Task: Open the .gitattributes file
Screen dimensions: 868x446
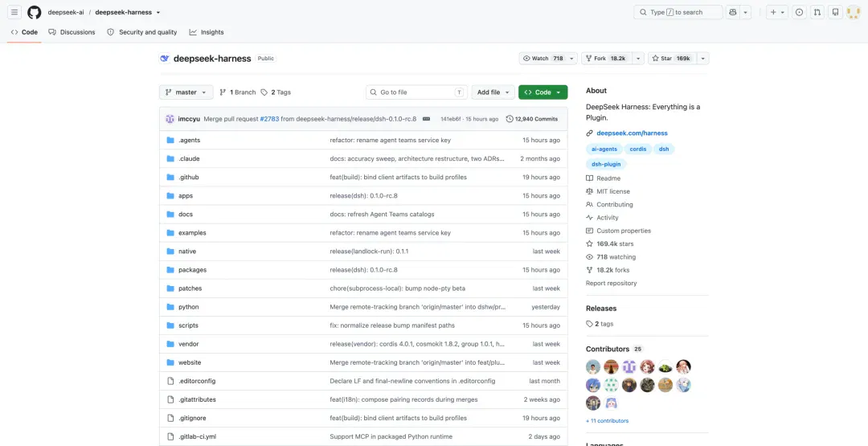Action: [x=197, y=399]
